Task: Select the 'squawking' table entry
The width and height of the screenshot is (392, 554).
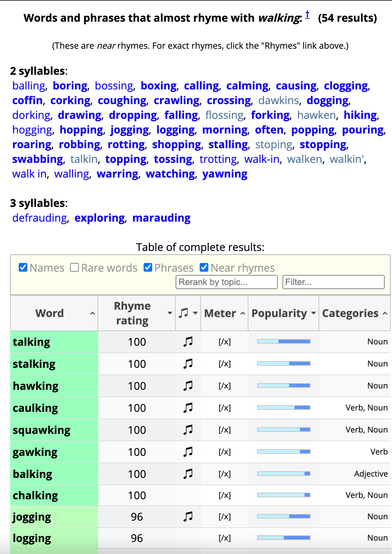Action: [x=41, y=430]
